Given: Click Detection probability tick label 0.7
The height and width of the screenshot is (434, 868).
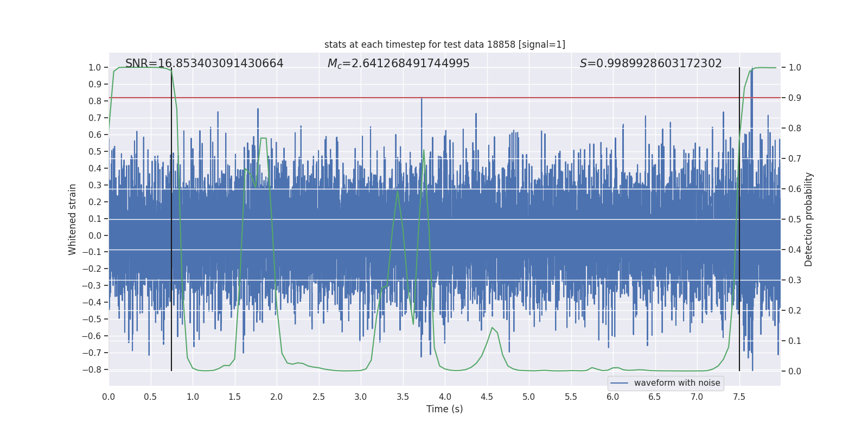Looking at the screenshot, I should pos(795,159).
